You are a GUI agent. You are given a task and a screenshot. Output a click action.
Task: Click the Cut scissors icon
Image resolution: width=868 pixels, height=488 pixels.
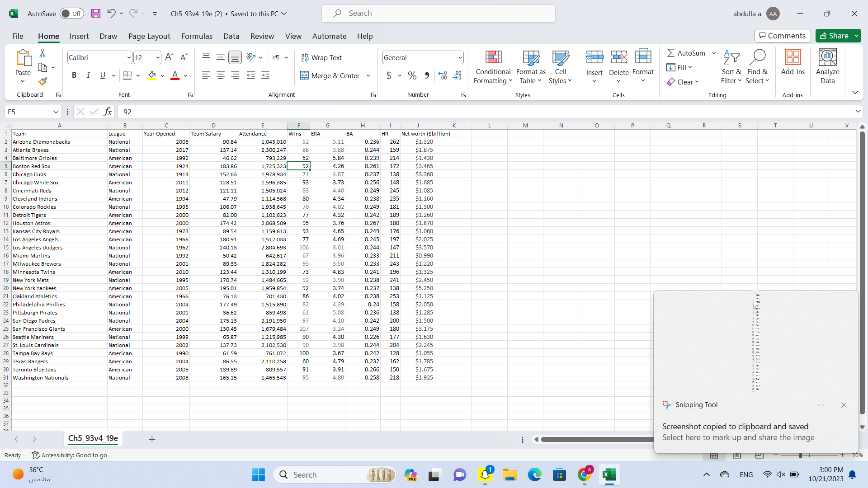(x=42, y=53)
